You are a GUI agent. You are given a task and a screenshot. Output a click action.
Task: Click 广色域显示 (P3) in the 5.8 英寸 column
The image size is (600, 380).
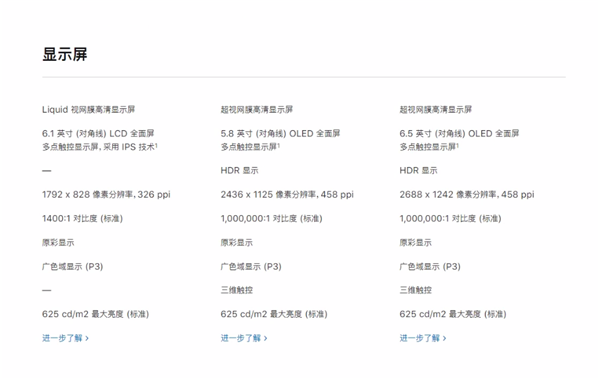click(x=251, y=266)
